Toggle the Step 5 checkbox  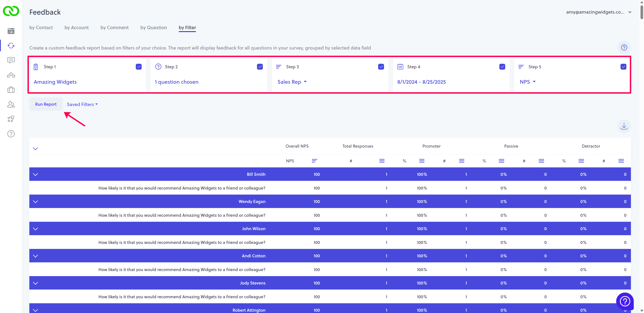click(623, 67)
